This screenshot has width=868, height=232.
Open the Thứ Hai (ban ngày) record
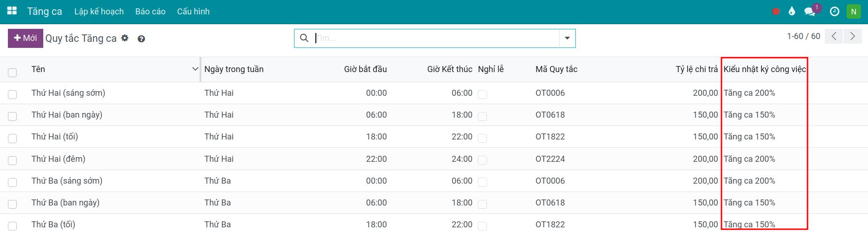pyautogui.click(x=67, y=115)
